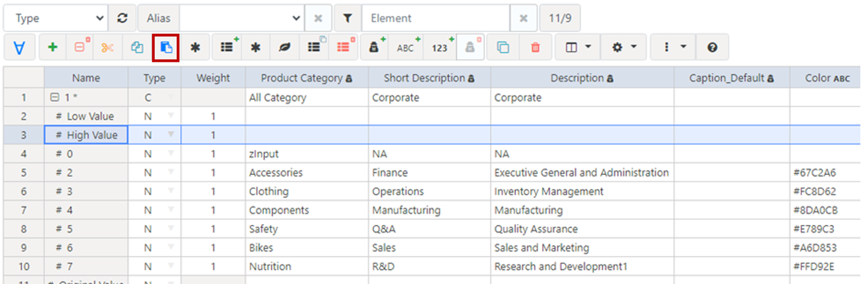Viewport: 868px width, 284px height.
Task: Click the second asterisk toolbar icon
Action: 255,47
